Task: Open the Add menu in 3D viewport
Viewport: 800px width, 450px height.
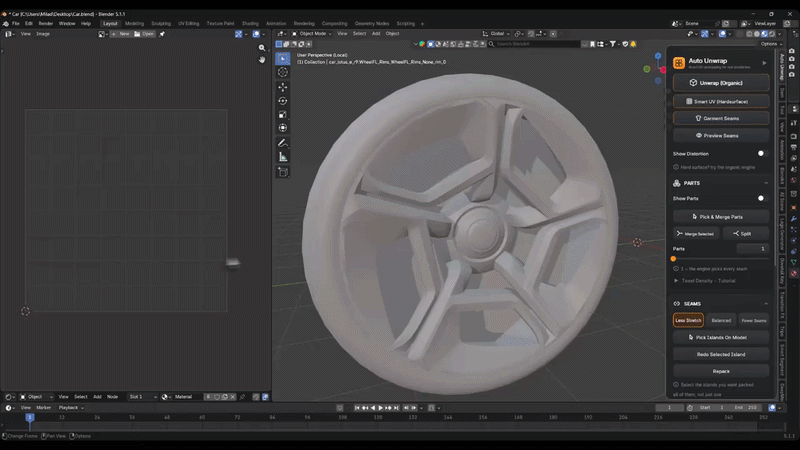Action: click(x=376, y=34)
